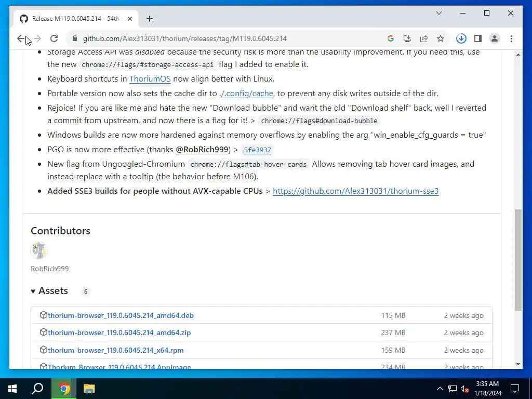Open the ThoriumOS link

pyautogui.click(x=150, y=79)
